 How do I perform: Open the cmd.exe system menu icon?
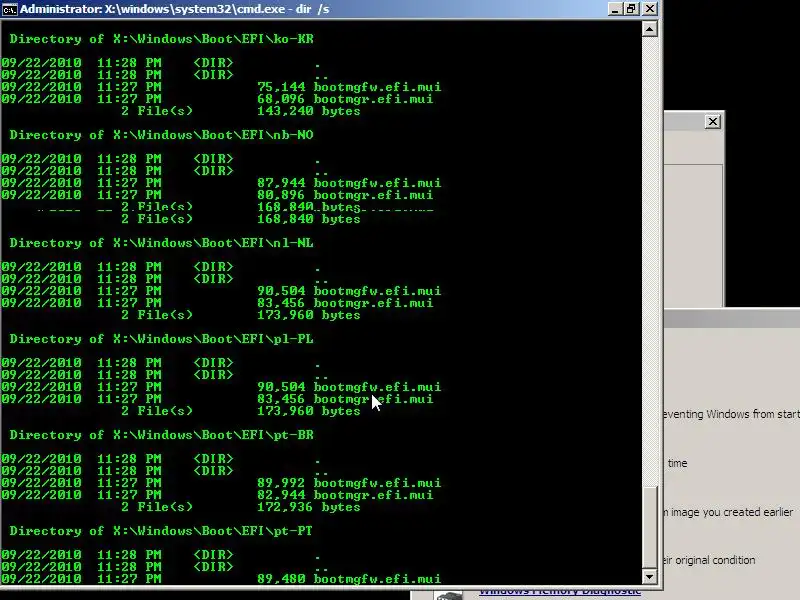(x=9, y=9)
